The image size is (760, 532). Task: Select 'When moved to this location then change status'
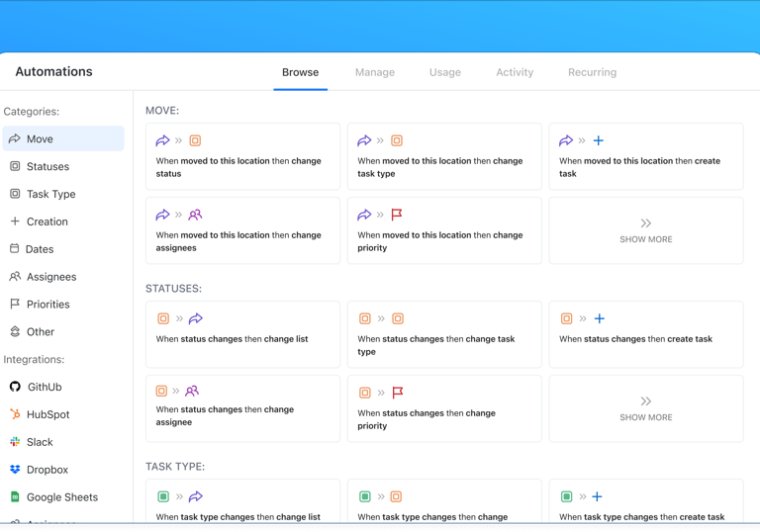click(242, 156)
